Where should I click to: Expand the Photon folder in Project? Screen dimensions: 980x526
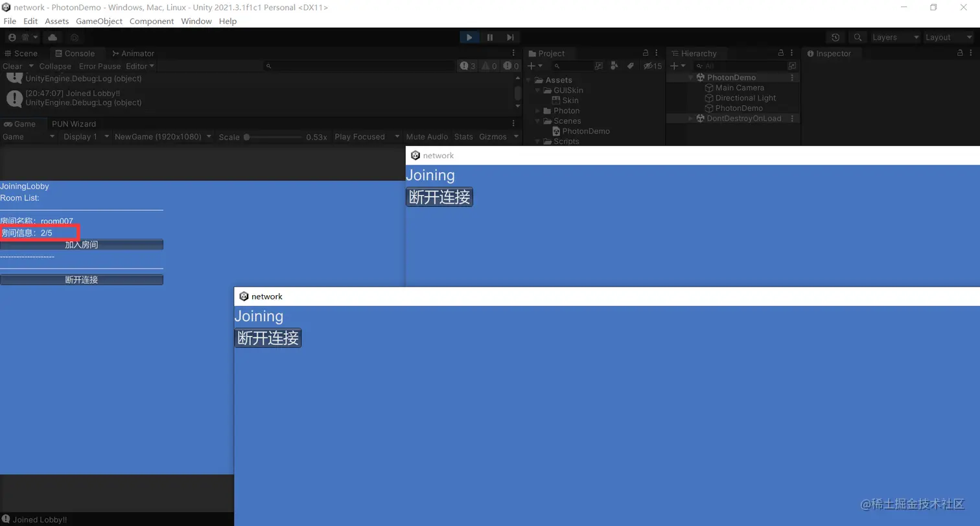(x=538, y=111)
